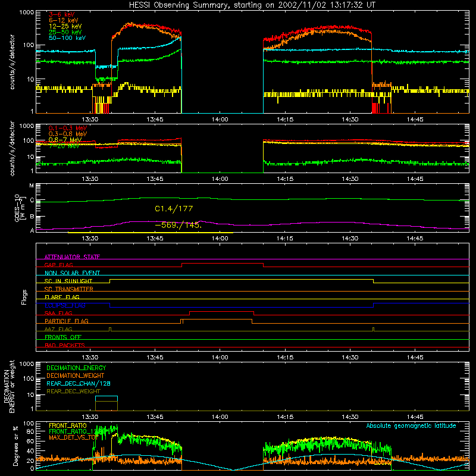Click 13:45 tick under the GOES plot
Image resolution: width=476 pixels, height=476 pixels.
[x=155, y=239]
